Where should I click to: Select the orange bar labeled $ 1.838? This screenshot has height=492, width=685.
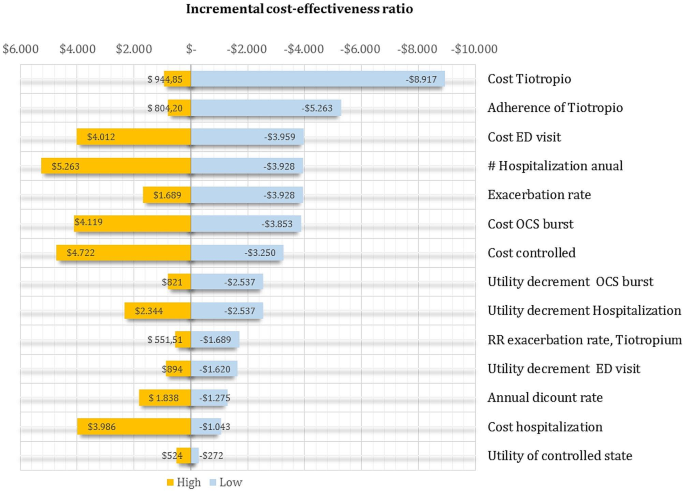click(165, 398)
